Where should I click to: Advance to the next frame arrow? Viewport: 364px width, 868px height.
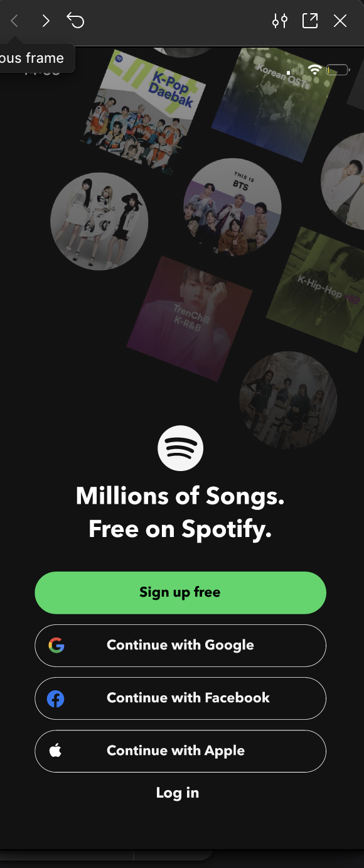(45, 21)
